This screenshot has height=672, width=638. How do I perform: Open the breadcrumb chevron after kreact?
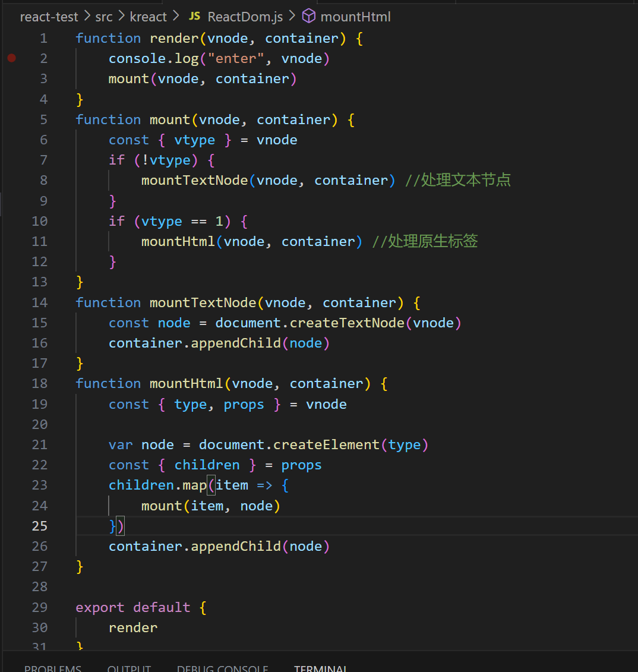coord(175,16)
